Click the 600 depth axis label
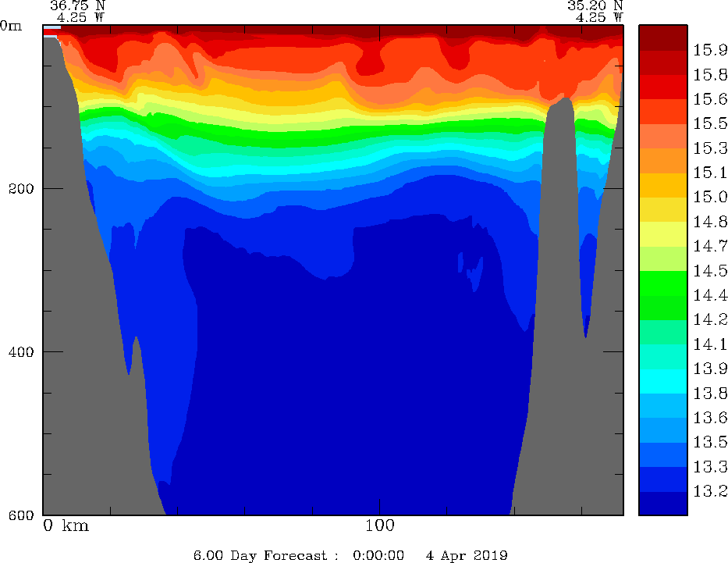This screenshot has height=563, width=728. coord(21,515)
